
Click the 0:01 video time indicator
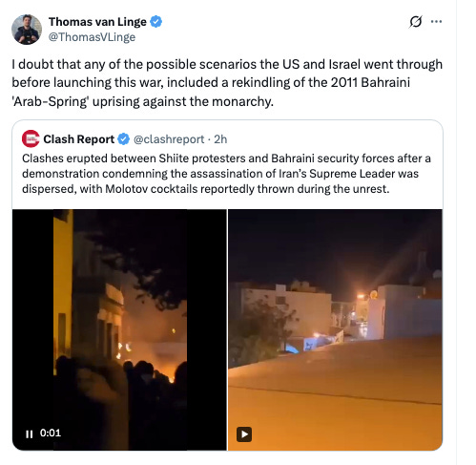[x=51, y=433]
